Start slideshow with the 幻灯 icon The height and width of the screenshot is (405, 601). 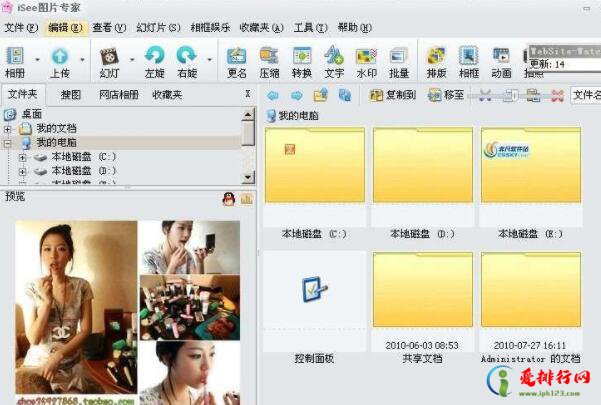click(109, 58)
